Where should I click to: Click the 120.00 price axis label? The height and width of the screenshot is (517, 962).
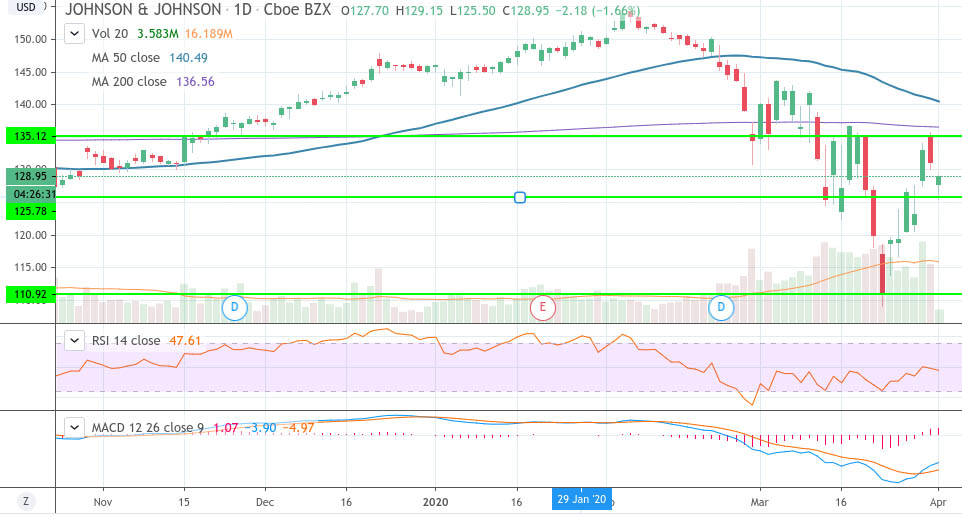coord(31,235)
